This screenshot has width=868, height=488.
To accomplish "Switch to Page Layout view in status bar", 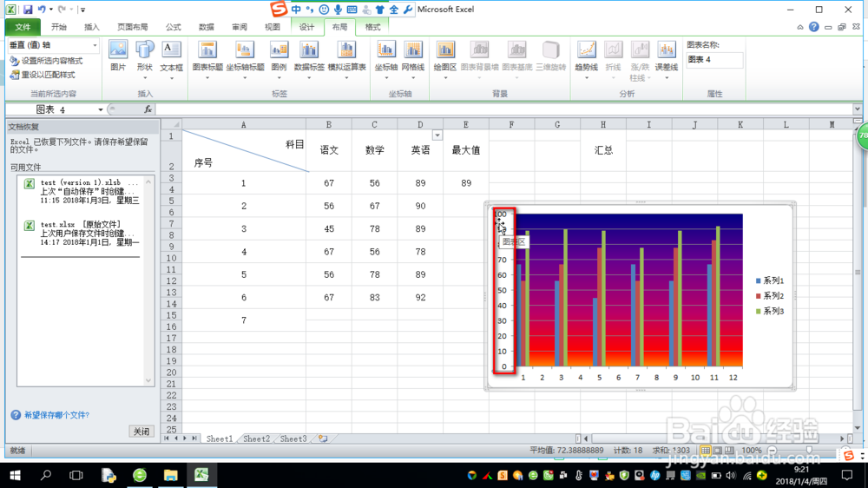I will point(718,451).
